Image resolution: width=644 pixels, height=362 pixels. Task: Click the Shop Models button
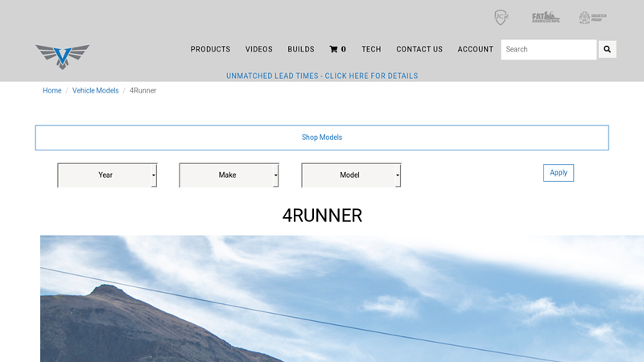tap(322, 138)
